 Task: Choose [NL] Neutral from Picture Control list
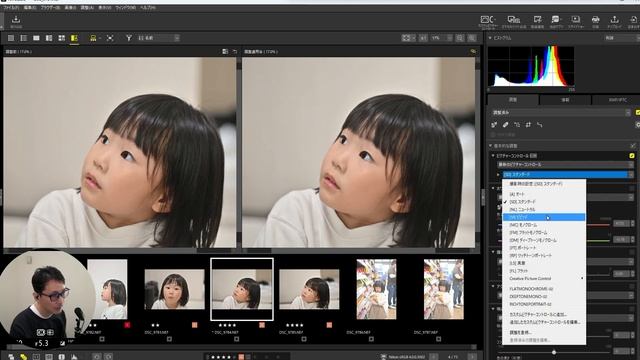[544, 209]
